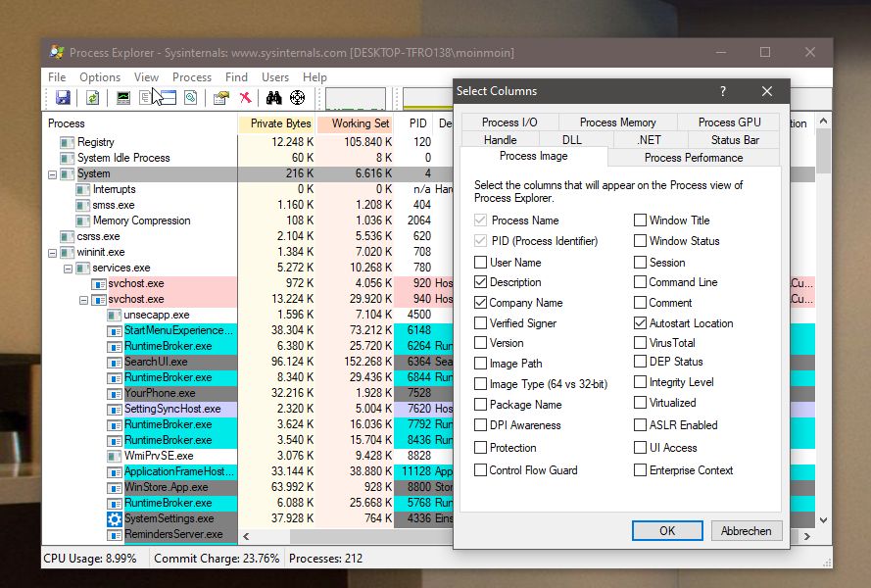Viewport: 871px width, 588px height.
Task: Toggle the Show Lower Pane icon
Action: click(x=167, y=98)
